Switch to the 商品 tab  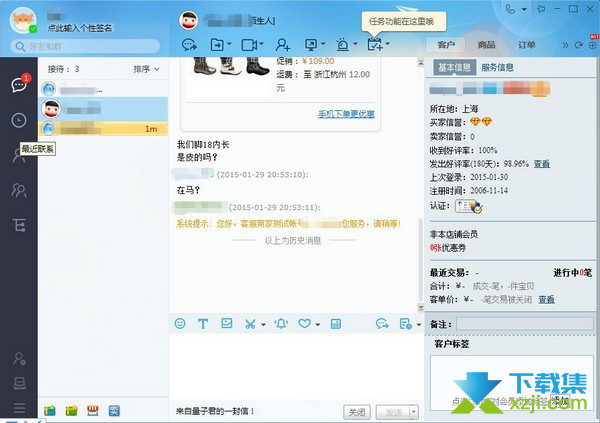486,45
